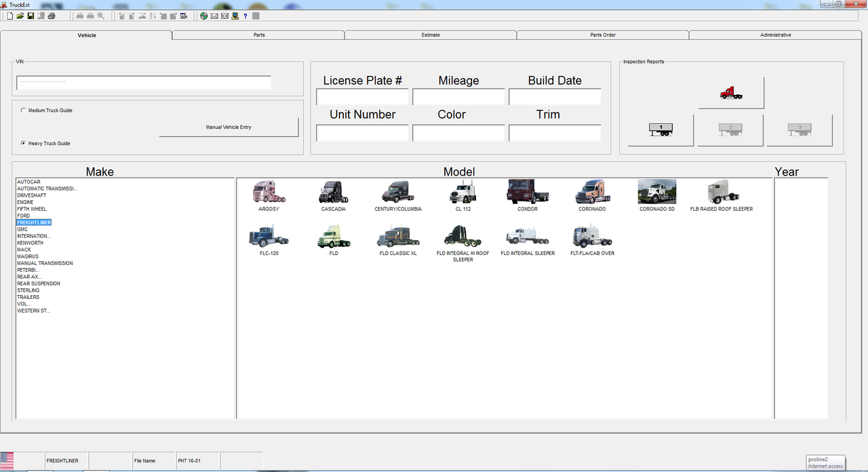The width and height of the screenshot is (868, 472).
Task: Click the computer network toolbar icon
Action: pos(235,16)
